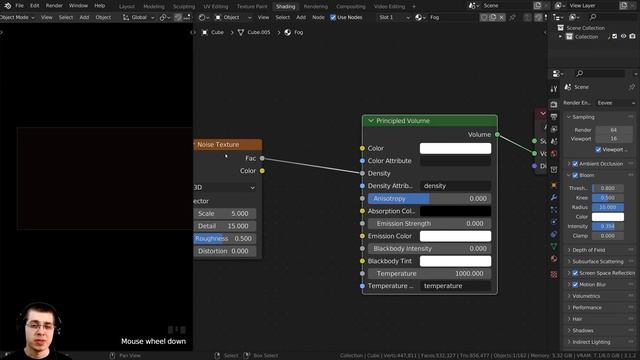640x360 pixels.
Task: Toggle Collection render camera icon
Action: [x=632, y=37]
